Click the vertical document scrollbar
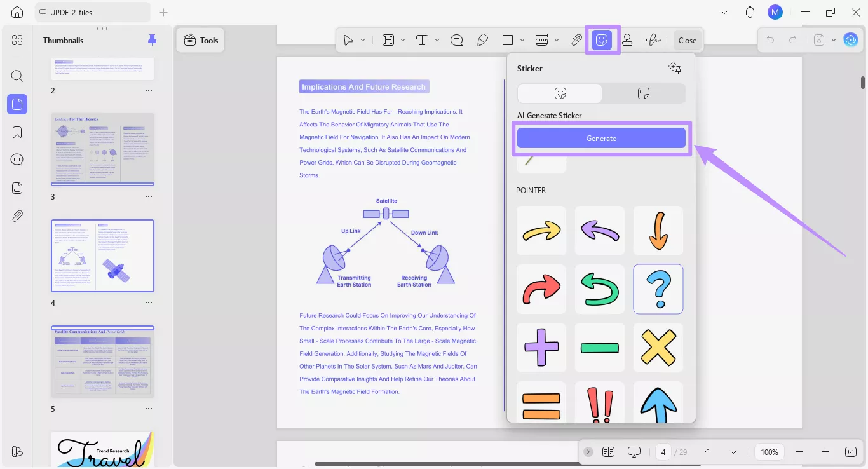Viewport: 868px width, 469px height. 862,83
